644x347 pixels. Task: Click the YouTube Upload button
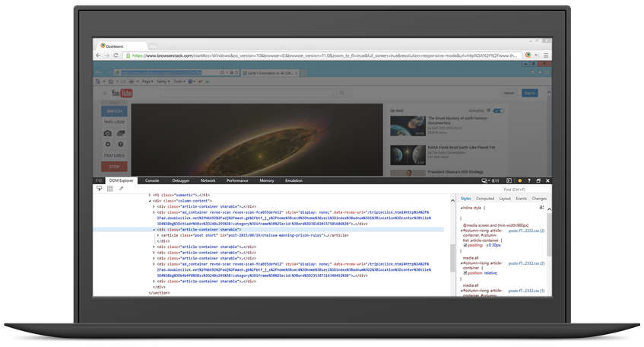pos(509,94)
